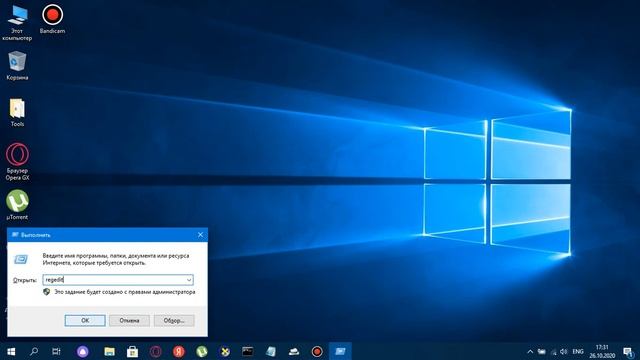
Task: Open the command prompt taskbar icon
Action: (x=248, y=351)
